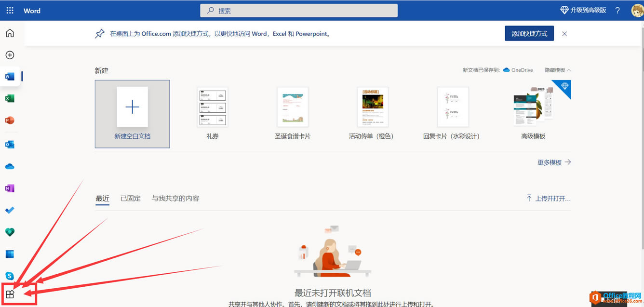Switch to 与我共享的内容 tab
644x307 pixels.
175,198
